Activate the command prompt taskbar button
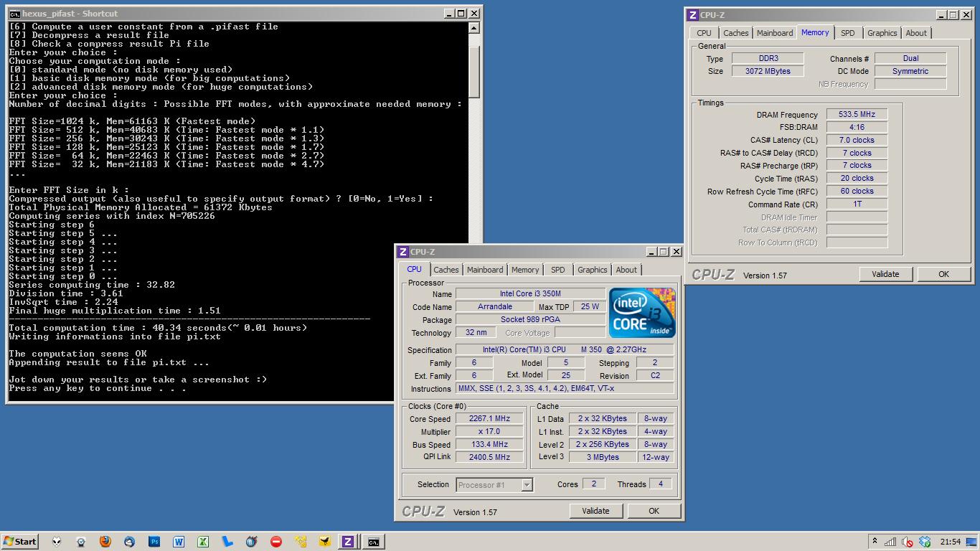Image resolution: width=980 pixels, height=551 pixels. (373, 542)
